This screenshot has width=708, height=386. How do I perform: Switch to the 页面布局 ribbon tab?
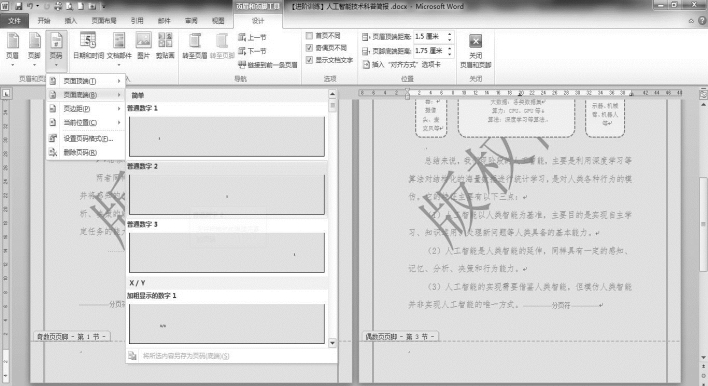pyautogui.click(x=104, y=21)
